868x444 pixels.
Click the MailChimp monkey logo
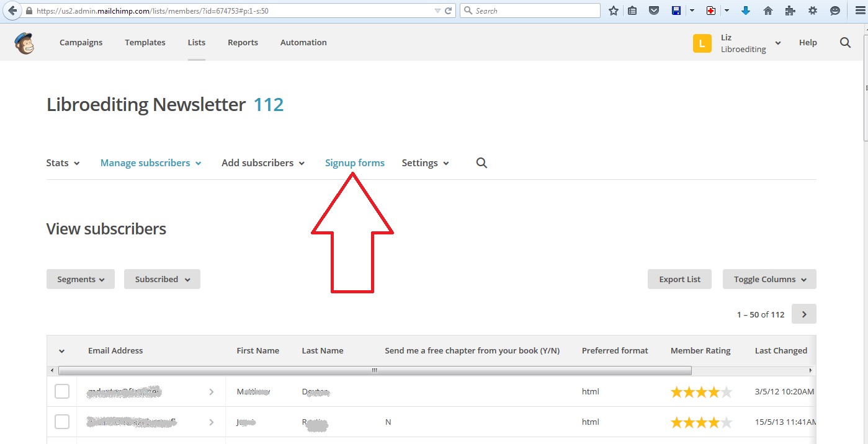(x=24, y=43)
